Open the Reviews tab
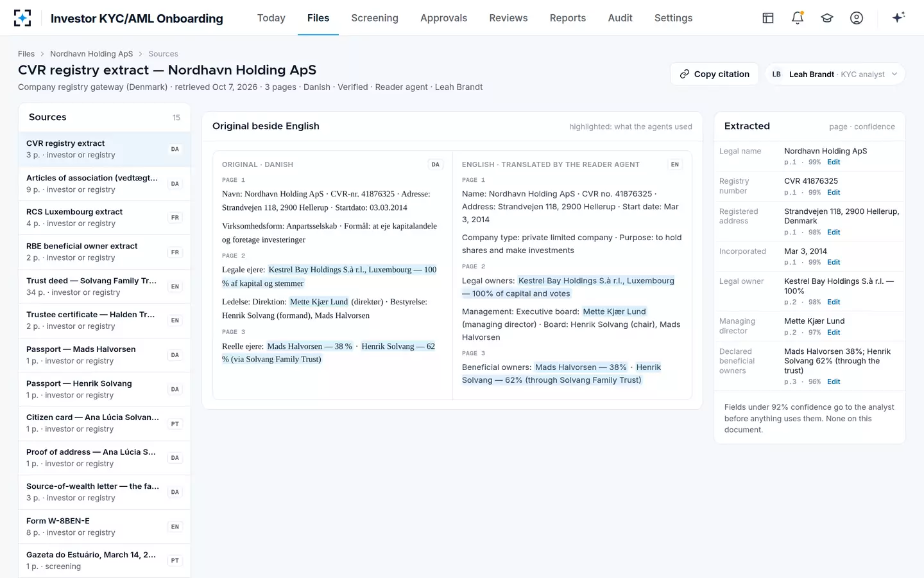924x578 pixels. point(508,18)
